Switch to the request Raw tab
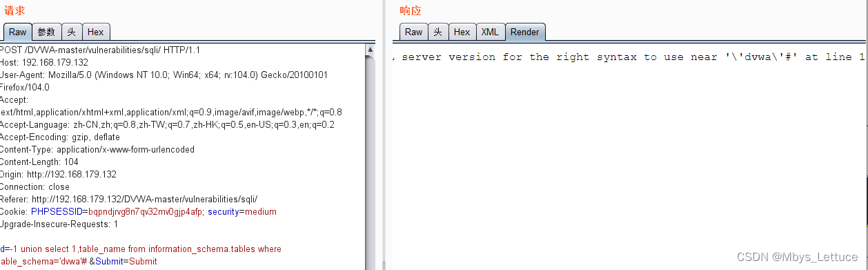 (x=17, y=32)
